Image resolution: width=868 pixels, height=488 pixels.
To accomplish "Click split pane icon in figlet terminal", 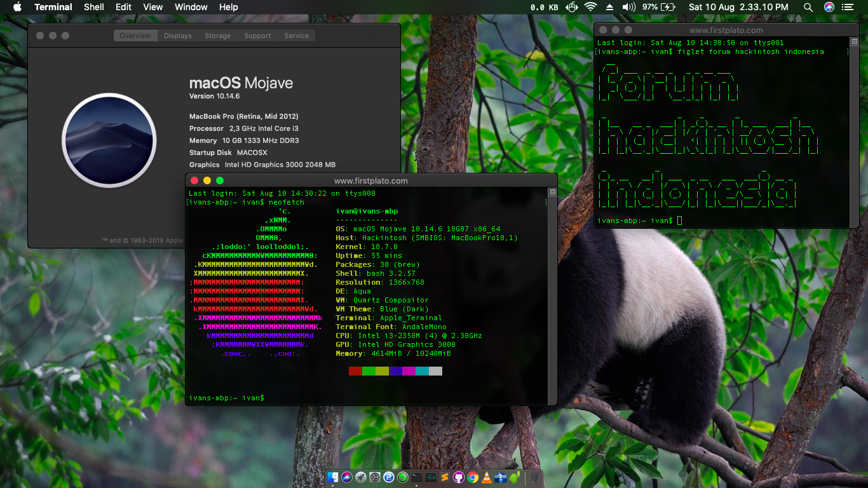I will click(x=855, y=41).
